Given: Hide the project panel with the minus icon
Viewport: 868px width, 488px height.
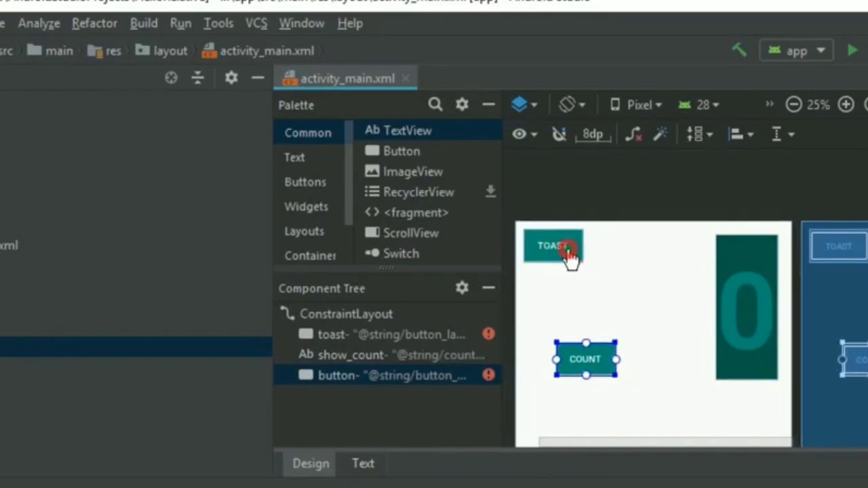Looking at the screenshot, I should (258, 78).
